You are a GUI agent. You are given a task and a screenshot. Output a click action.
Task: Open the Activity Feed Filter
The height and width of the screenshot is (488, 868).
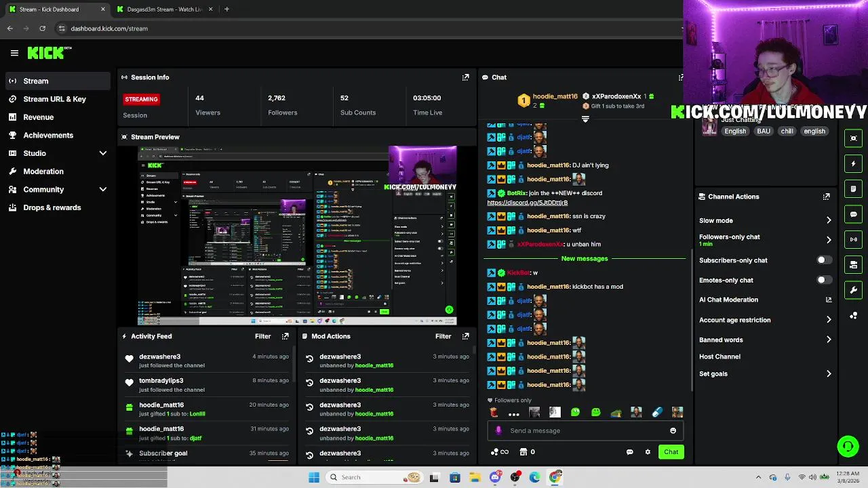click(x=262, y=336)
